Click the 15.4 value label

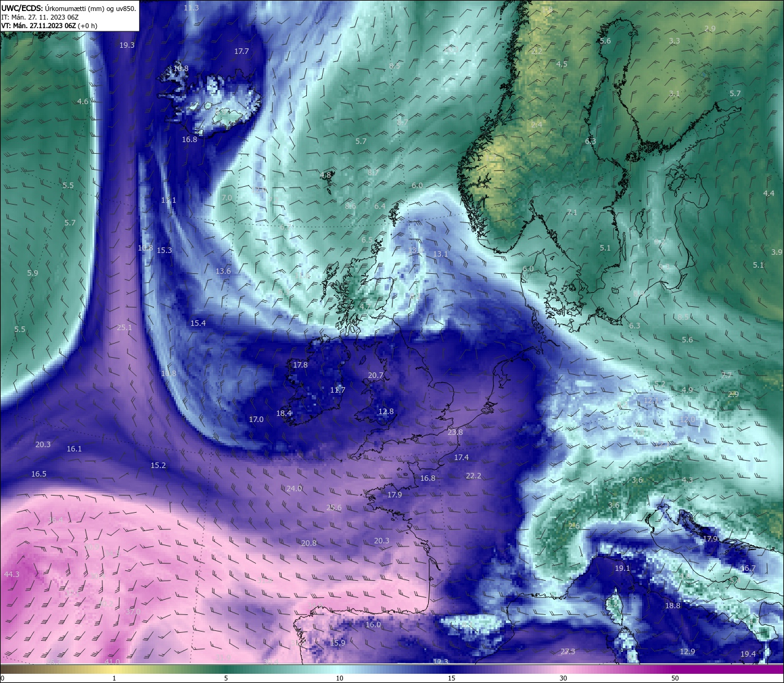point(198,323)
